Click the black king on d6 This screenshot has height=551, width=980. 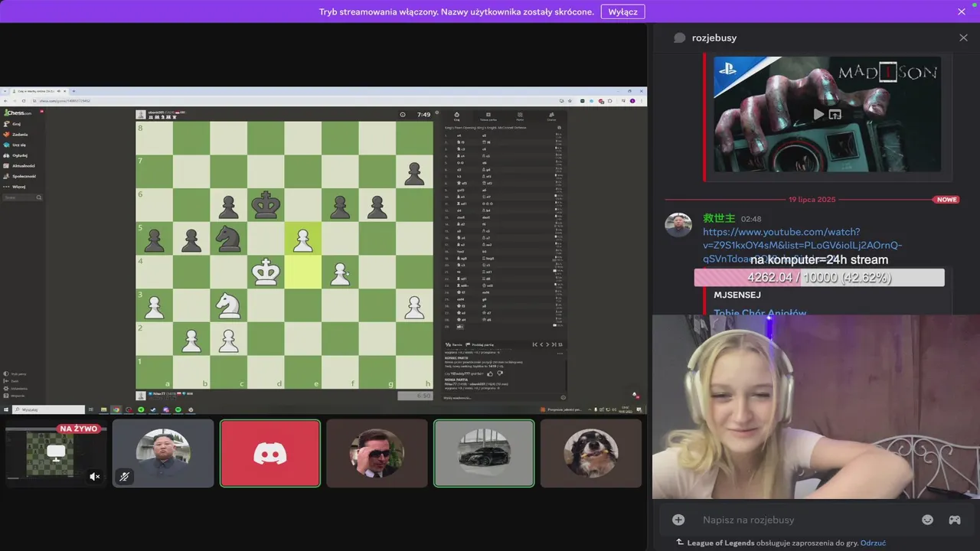click(266, 206)
